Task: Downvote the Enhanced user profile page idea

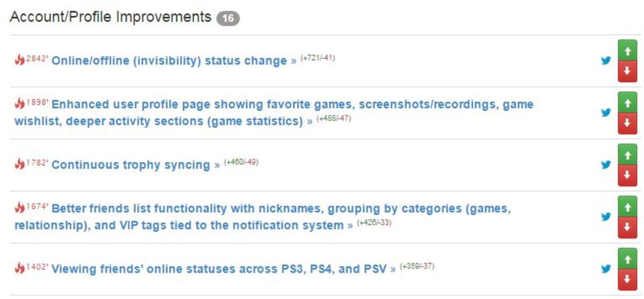Action: (x=627, y=123)
